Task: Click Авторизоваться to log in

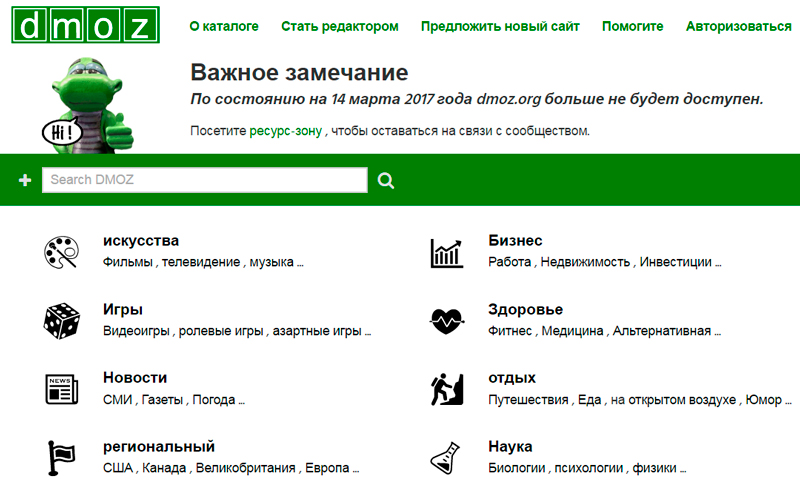Action: click(738, 27)
